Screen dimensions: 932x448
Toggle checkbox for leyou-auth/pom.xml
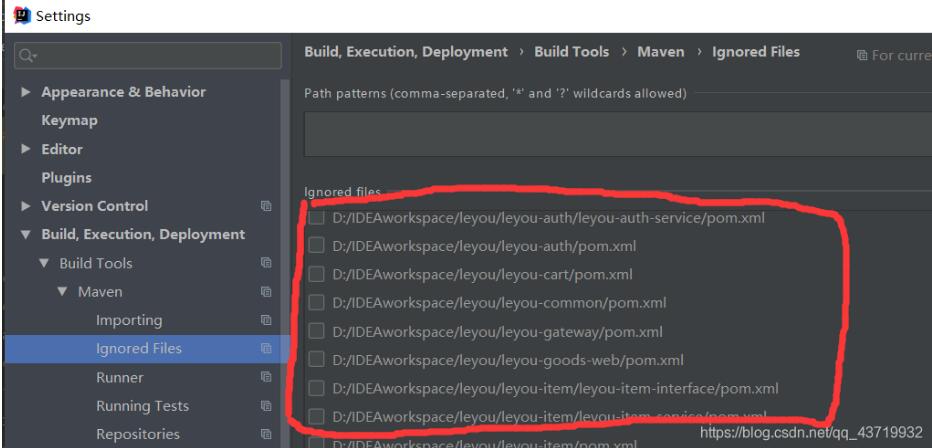coord(316,245)
